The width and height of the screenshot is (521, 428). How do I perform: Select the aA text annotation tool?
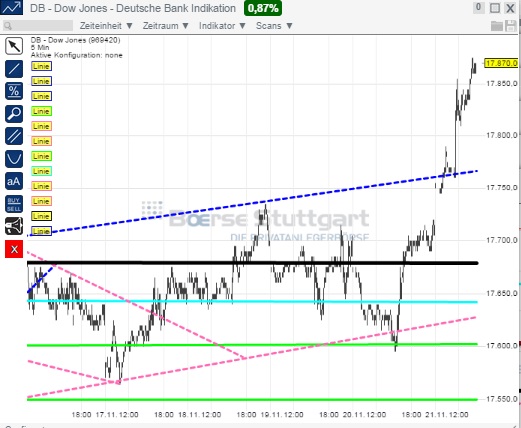pos(14,181)
